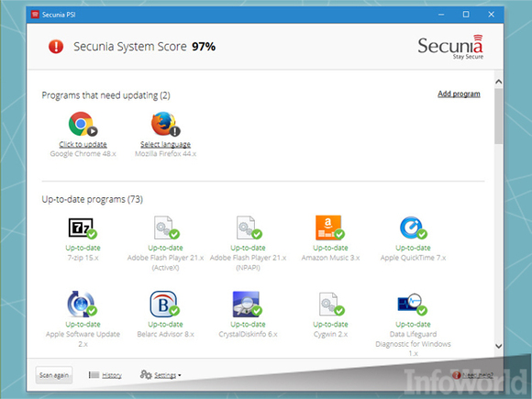
Task: Click the 'Secunia System Score' text
Action: tap(130, 47)
